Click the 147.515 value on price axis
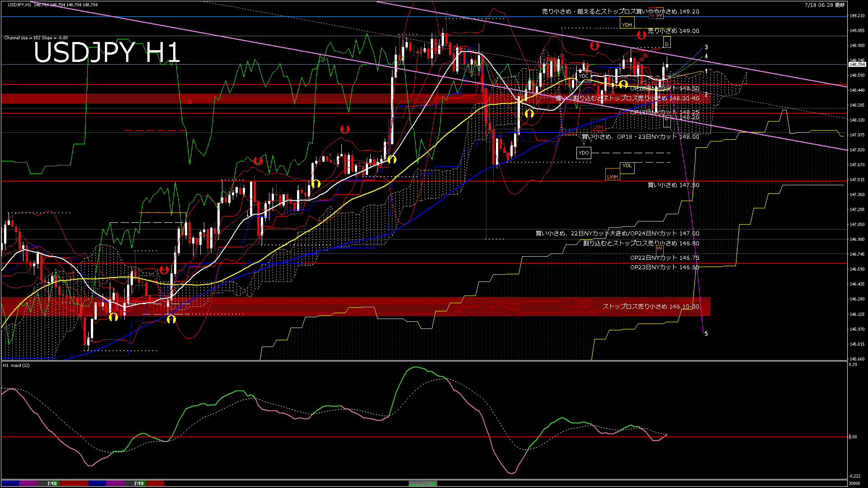The image size is (868, 488). pos(857,180)
